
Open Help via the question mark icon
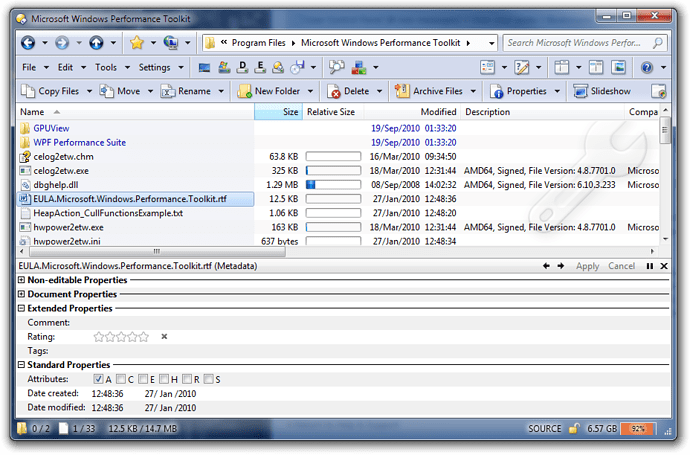(x=647, y=67)
